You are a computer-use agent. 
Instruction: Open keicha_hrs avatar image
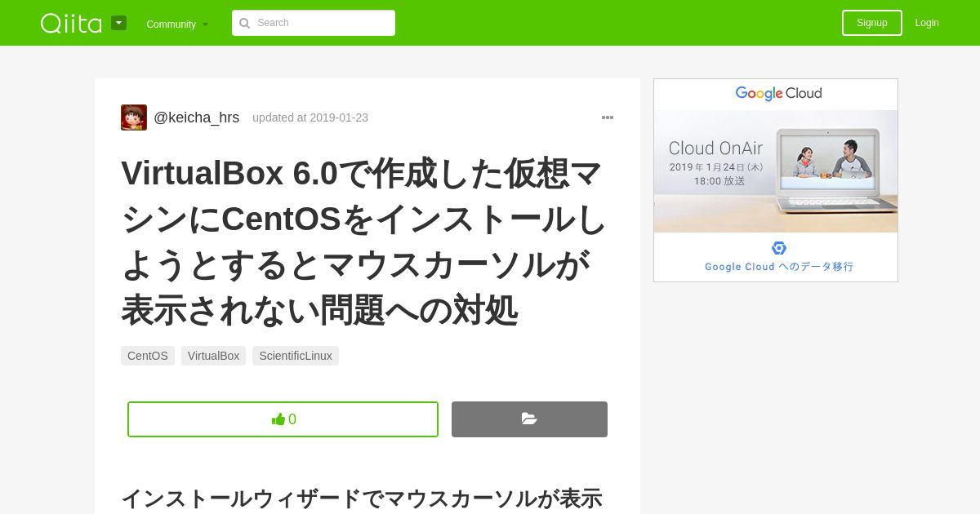click(134, 117)
